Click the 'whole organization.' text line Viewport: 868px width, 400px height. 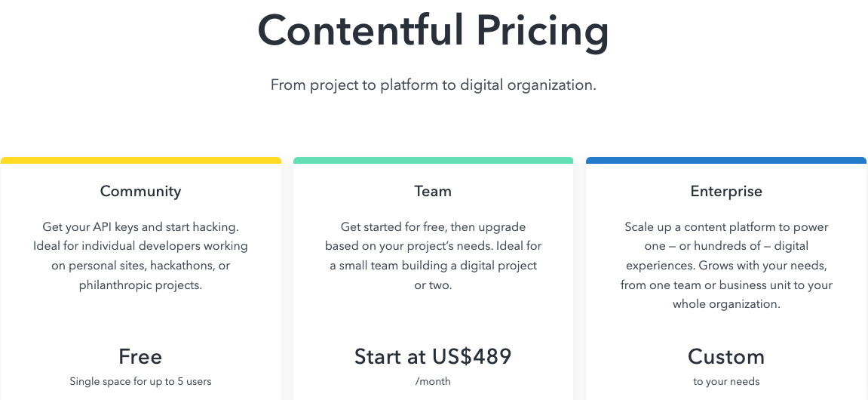coord(726,304)
